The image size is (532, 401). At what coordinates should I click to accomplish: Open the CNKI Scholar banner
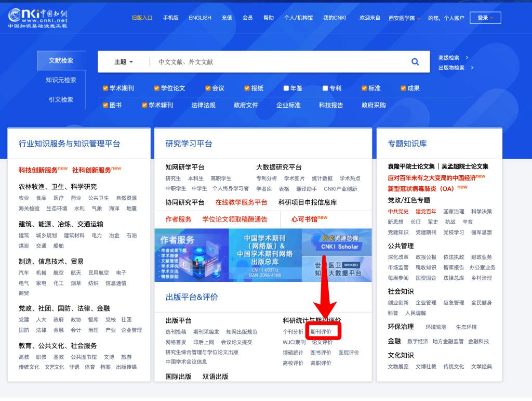point(337,242)
